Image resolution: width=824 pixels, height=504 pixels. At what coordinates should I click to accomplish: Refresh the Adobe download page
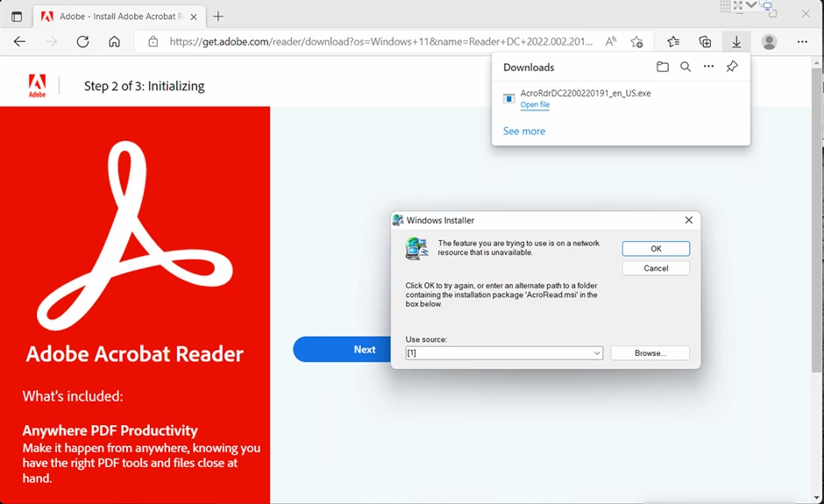coord(82,41)
